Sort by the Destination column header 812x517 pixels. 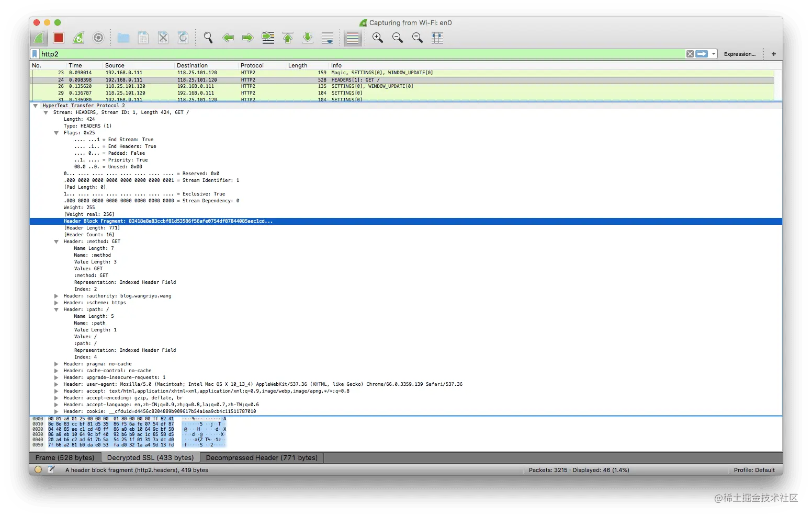pos(207,65)
